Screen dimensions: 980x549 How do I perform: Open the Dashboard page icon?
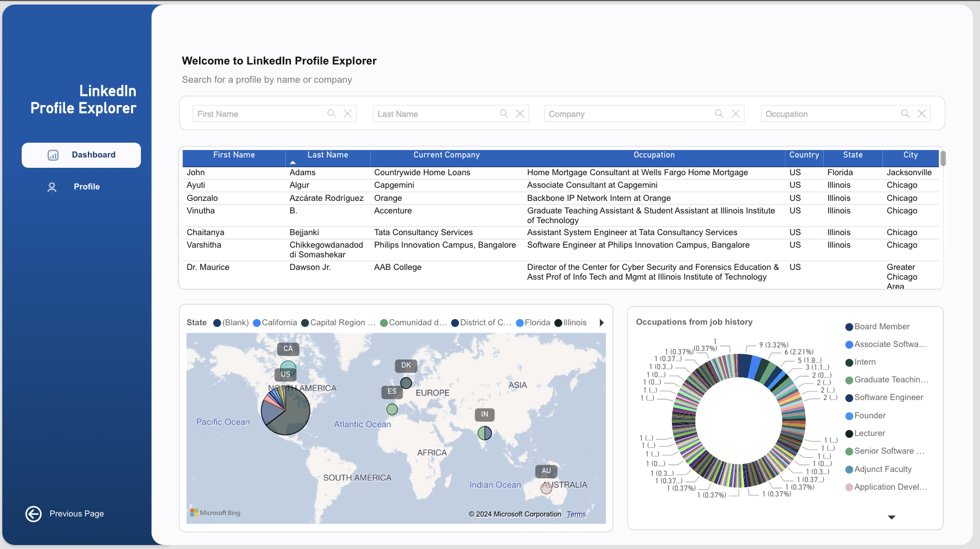[x=53, y=155]
